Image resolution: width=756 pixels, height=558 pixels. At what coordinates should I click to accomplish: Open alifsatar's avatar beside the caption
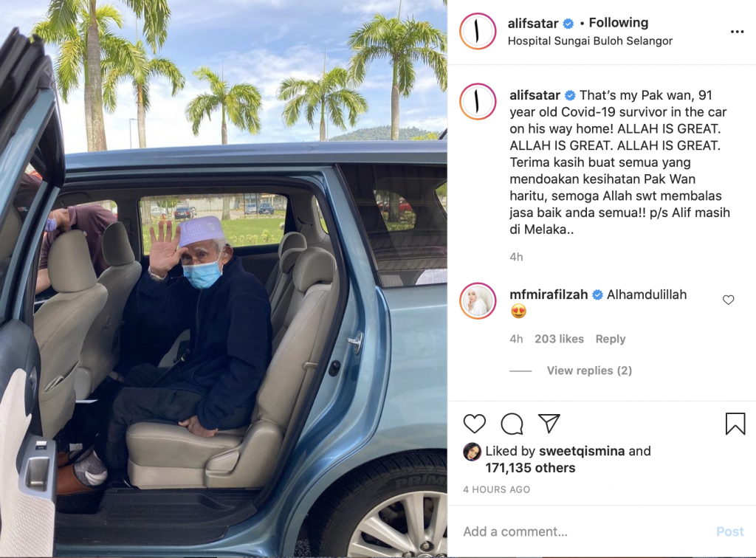[x=478, y=102]
